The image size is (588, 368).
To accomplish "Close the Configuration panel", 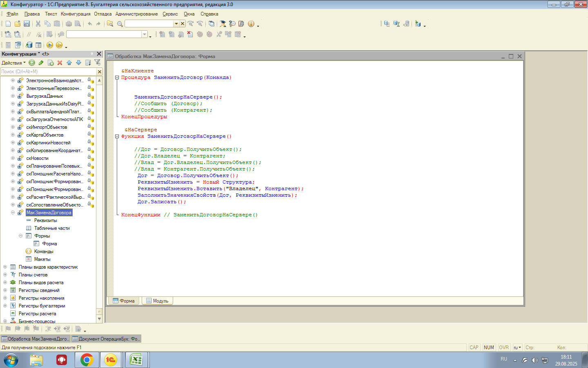I will (99, 54).
